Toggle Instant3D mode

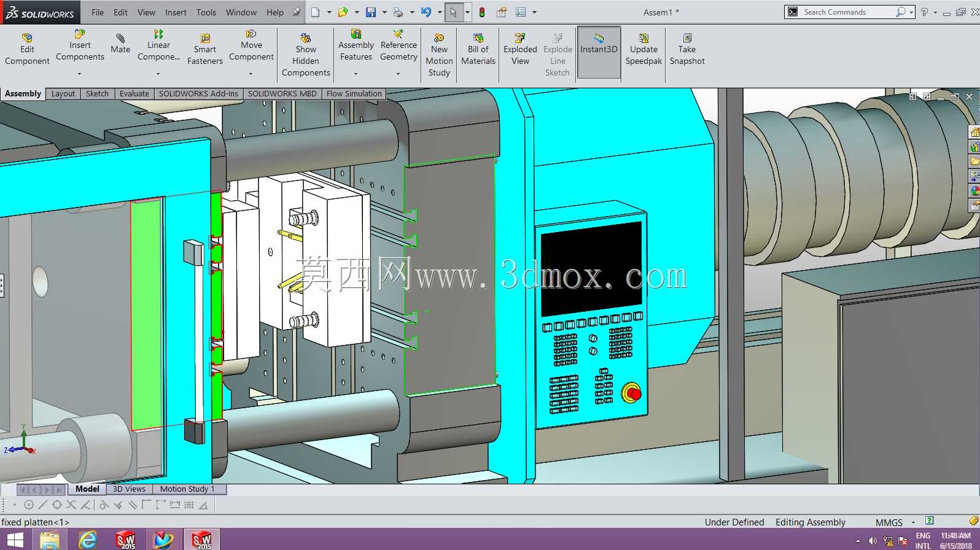(599, 52)
